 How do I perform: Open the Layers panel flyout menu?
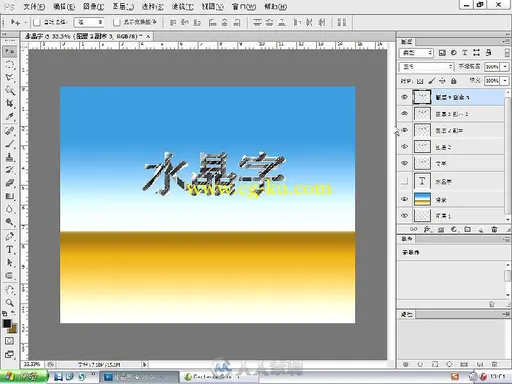pyautogui.click(x=506, y=41)
